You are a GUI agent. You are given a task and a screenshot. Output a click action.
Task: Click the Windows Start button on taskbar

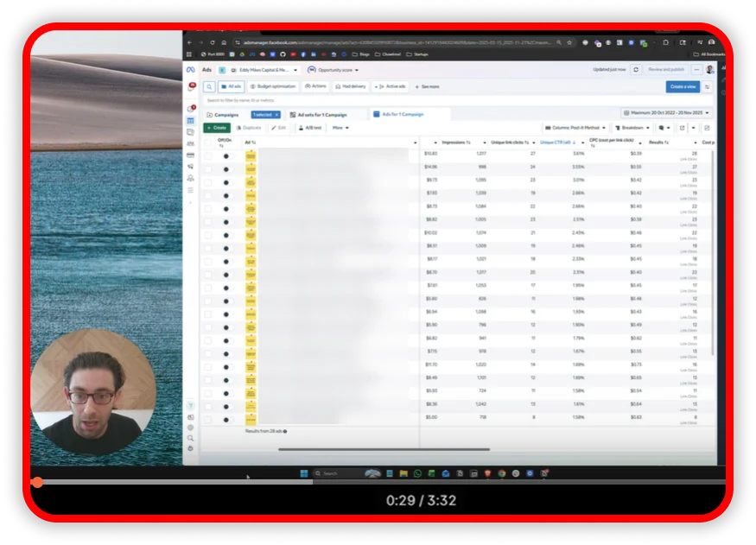coord(304,473)
